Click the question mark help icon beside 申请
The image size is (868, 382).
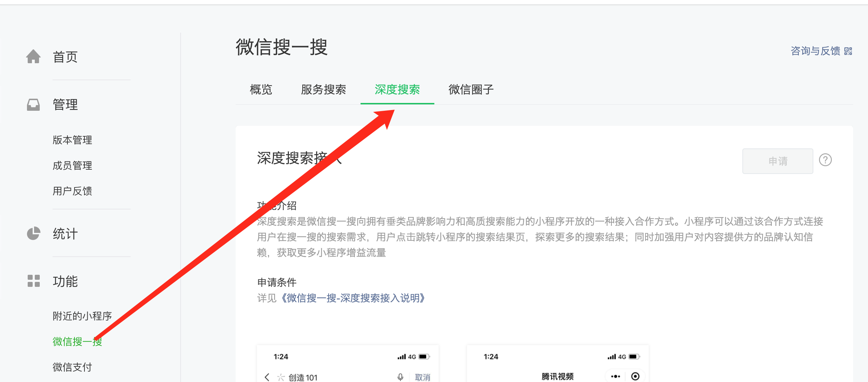(825, 160)
